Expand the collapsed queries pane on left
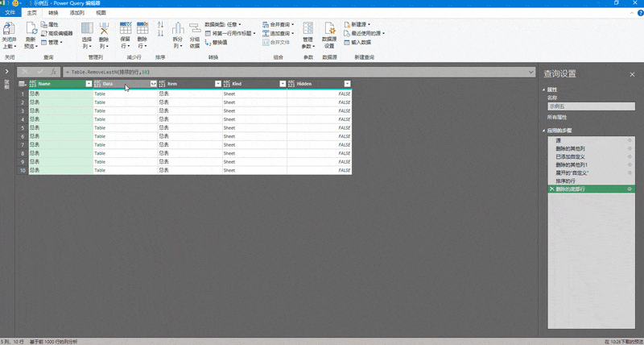The width and height of the screenshot is (644, 345). 6,72
